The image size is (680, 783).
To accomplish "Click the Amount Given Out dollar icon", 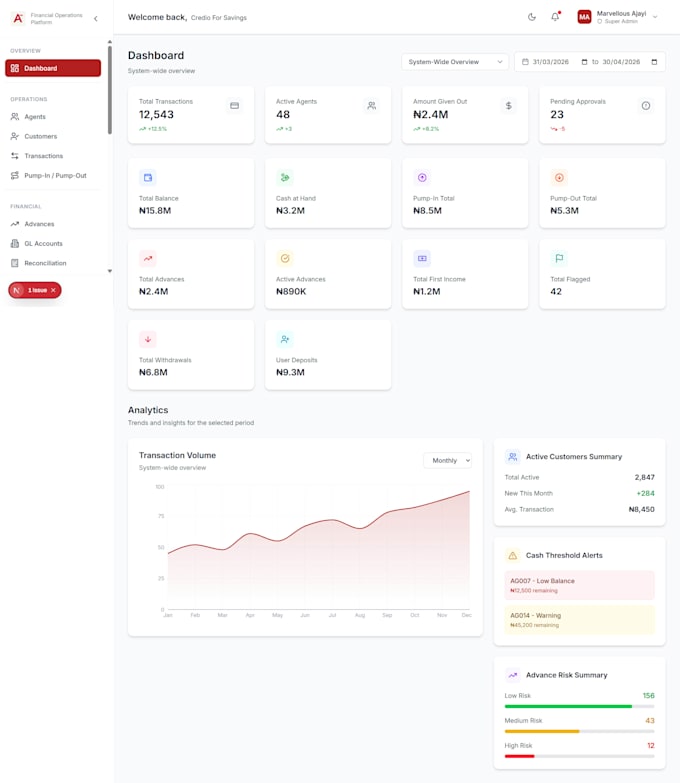I will [x=508, y=105].
